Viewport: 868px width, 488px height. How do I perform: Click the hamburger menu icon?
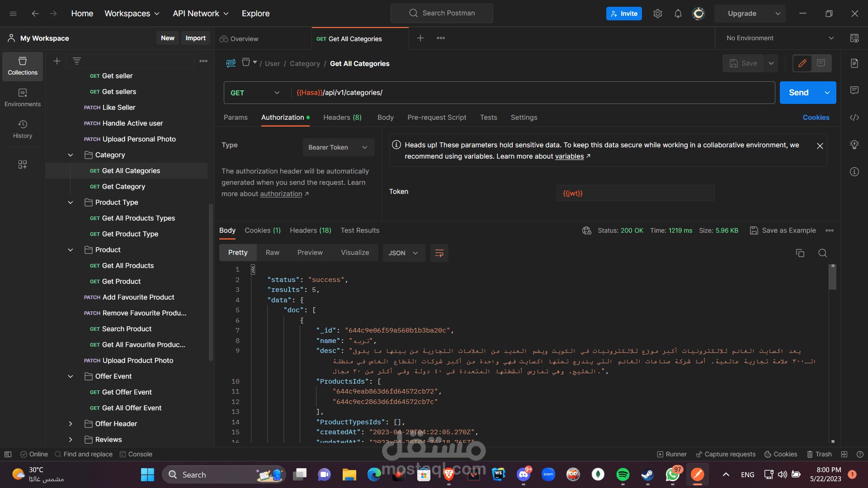coord(13,14)
